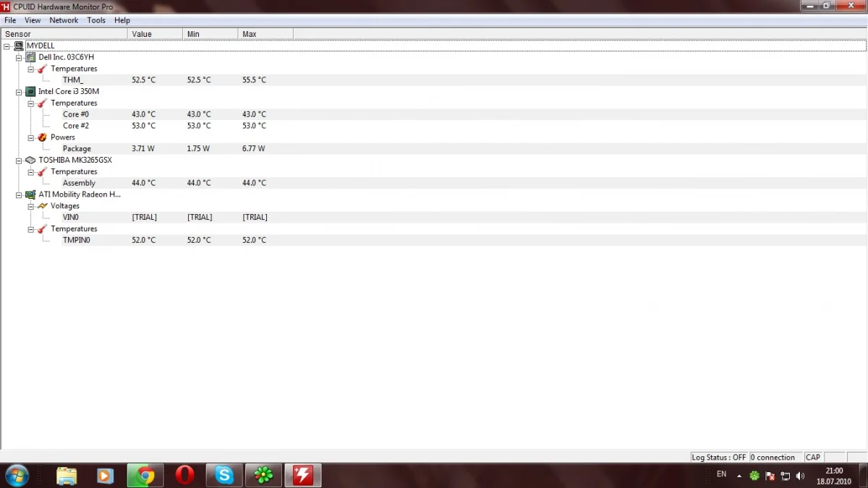The image size is (868, 488).
Task: Click the MYDELL computer icon
Action: pos(19,46)
